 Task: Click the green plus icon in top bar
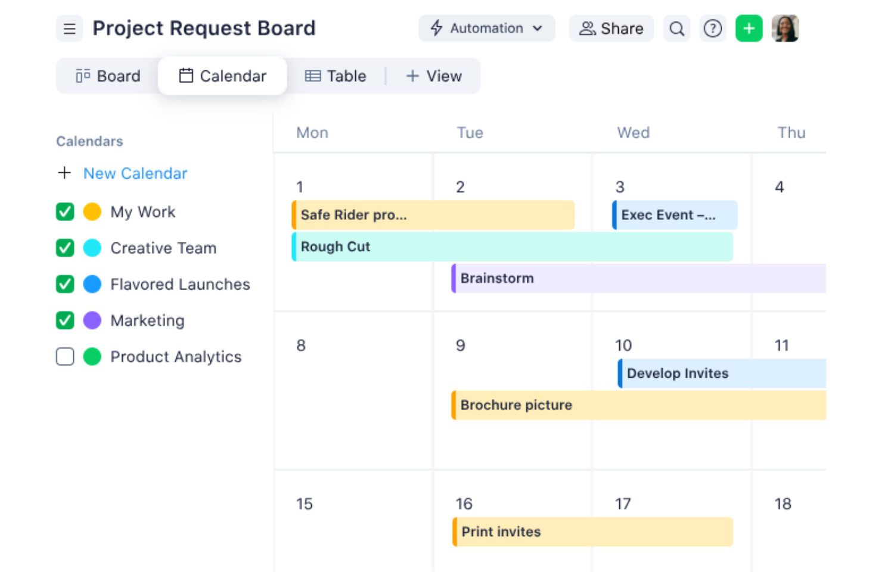click(749, 28)
